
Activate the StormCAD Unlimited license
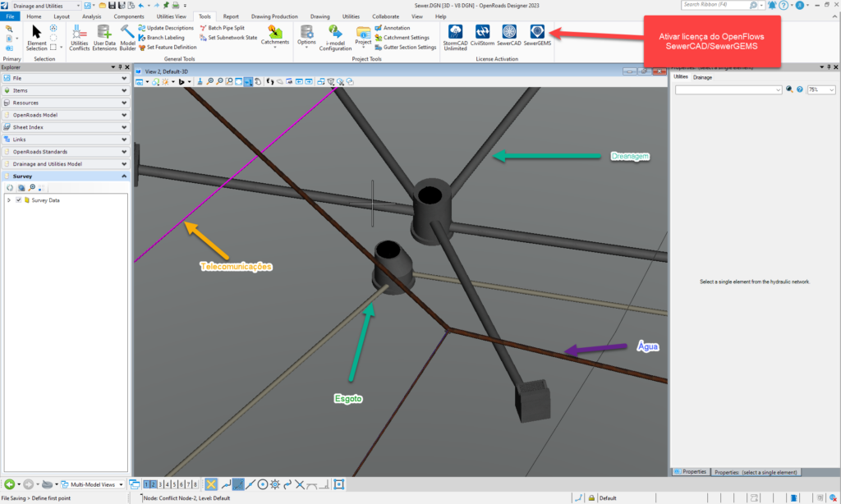point(455,38)
